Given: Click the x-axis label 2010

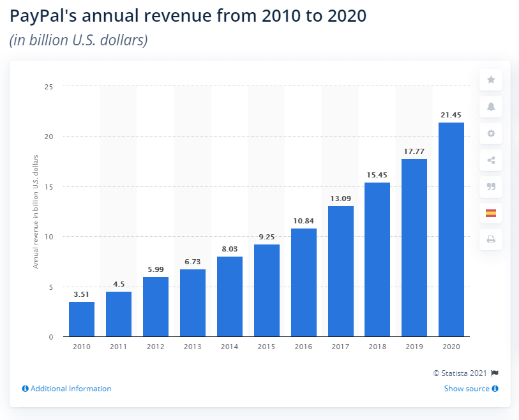Looking at the screenshot, I should 82,347.
